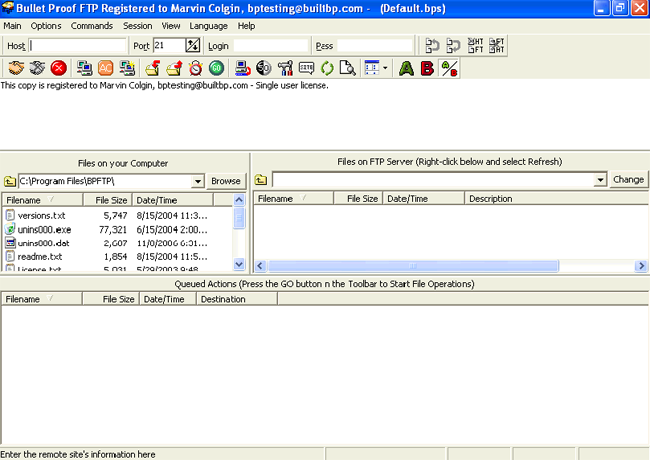This screenshot has width=650, height=460.
Task: Open the Session menu
Action: click(138, 25)
